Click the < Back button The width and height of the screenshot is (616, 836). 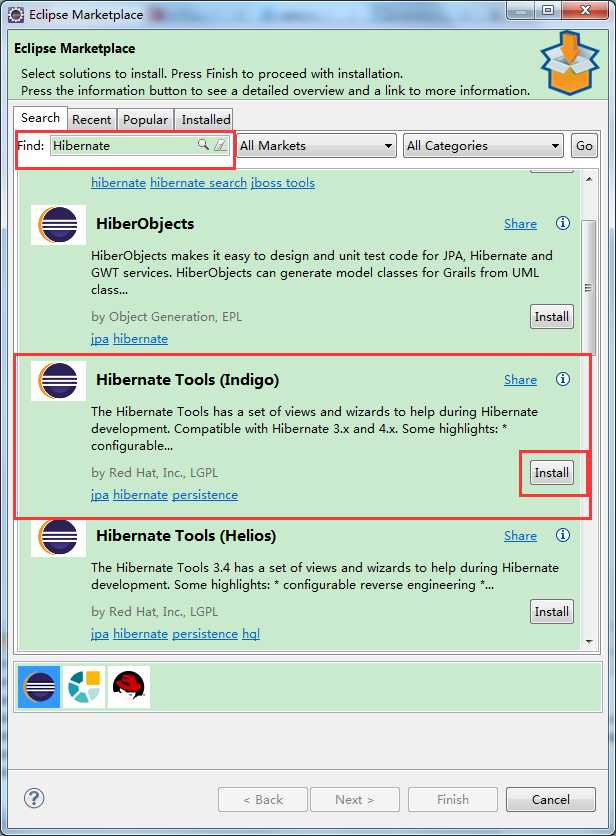pos(263,799)
